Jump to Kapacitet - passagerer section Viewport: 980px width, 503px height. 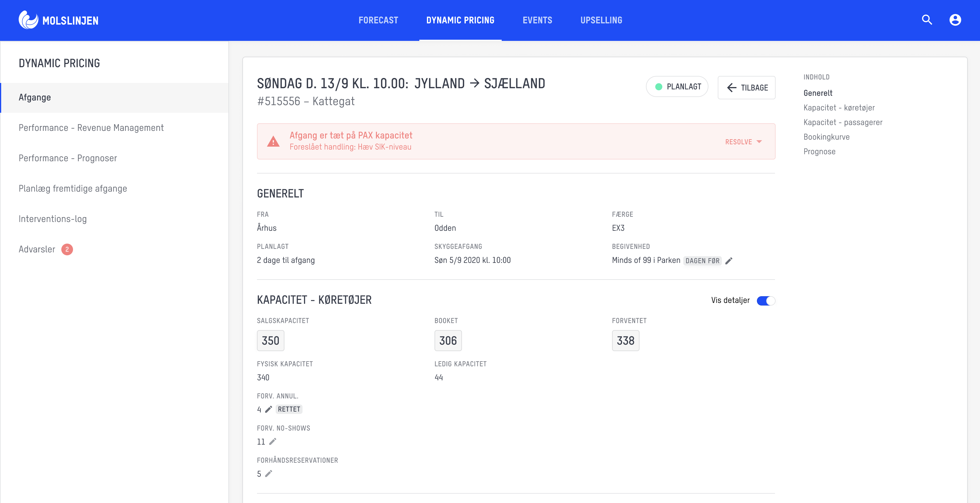tap(843, 122)
